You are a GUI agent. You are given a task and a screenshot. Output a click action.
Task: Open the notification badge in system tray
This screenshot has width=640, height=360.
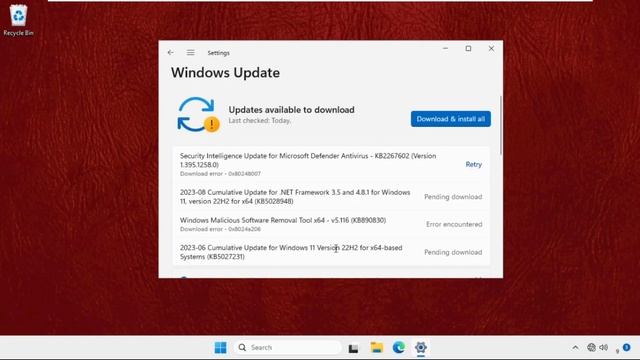tap(626, 347)
